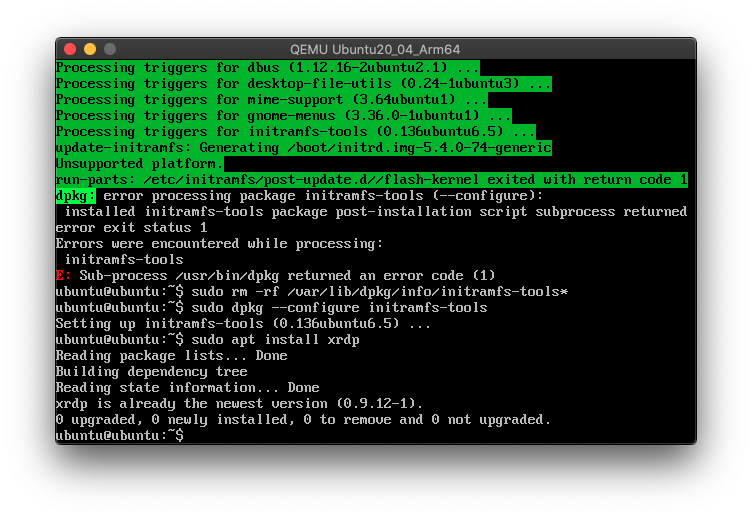The image size is (752, 518).
Task: Close the QEMU window with red button
Action: tap(70, 49)
